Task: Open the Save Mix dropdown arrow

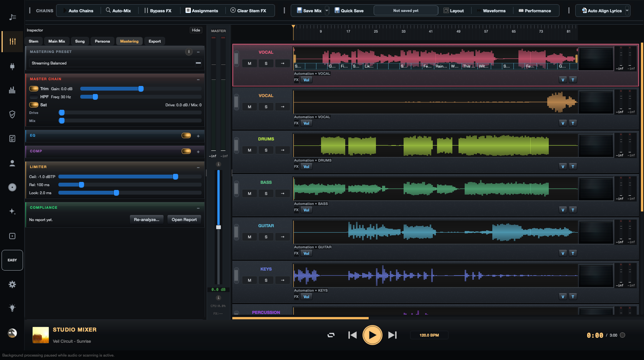Action: point(327,10)
